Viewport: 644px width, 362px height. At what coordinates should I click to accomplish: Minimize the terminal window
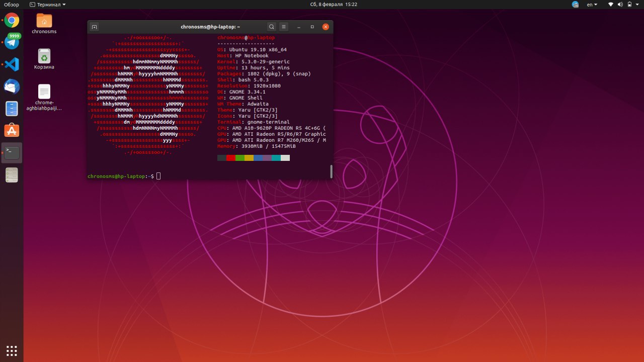pos(299,27)
